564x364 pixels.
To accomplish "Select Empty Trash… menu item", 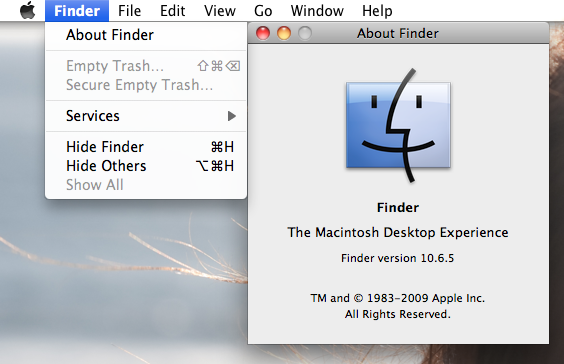I will (x=146, y=66).
